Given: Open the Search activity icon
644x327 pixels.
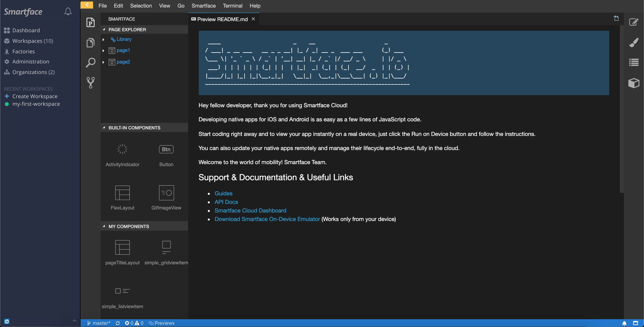Looking at the screenshot, I should [x=90, y=62].
